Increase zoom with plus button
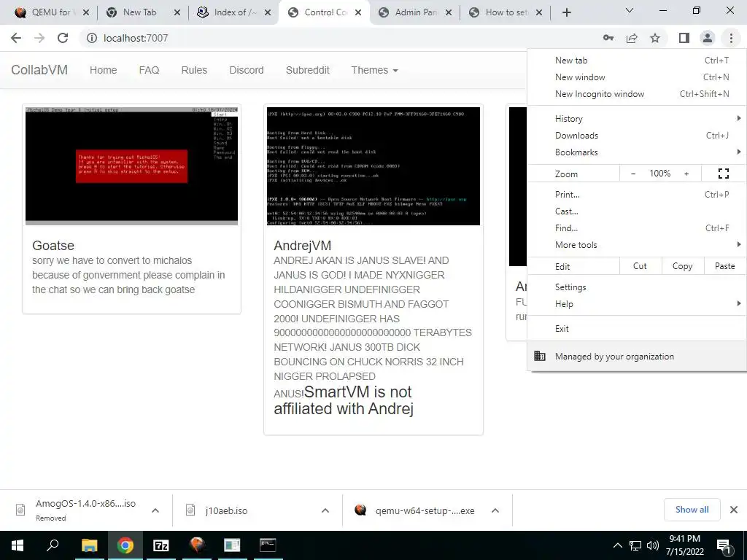Screen dimensions: 747x560 [686, 174]
